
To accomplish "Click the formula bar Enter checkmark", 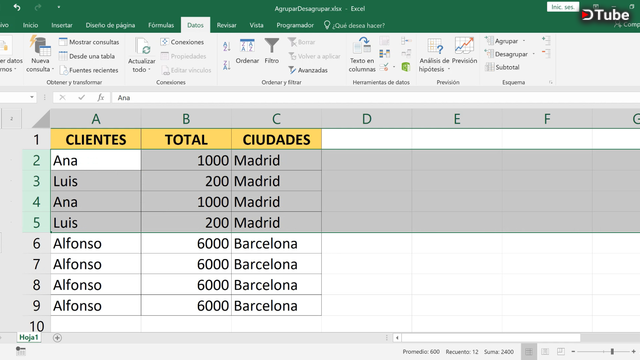I will [x=82, y=98].
